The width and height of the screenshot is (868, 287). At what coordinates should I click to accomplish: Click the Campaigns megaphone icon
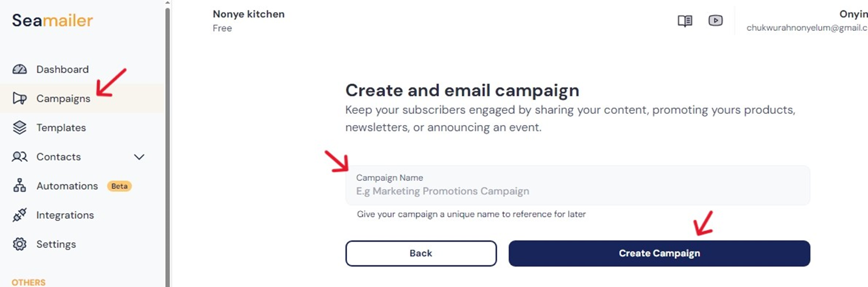[20, 98]
